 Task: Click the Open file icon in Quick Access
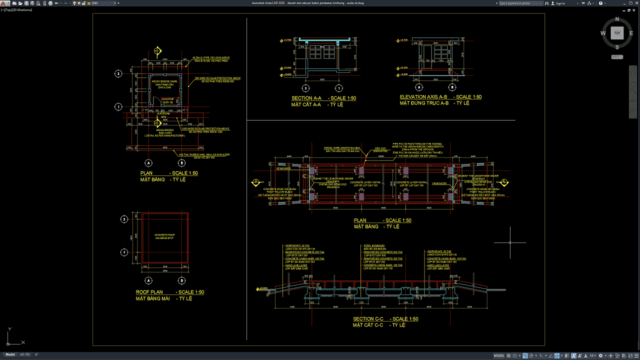pos(20,3)
